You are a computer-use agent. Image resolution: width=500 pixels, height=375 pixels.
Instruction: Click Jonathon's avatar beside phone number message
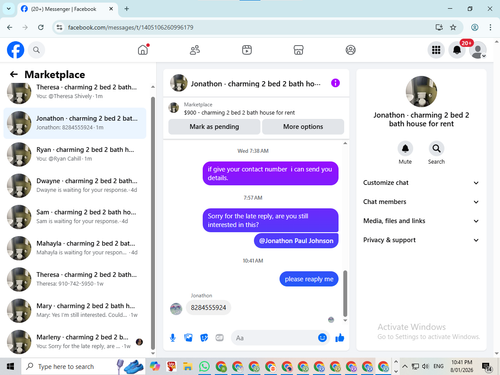176,309
